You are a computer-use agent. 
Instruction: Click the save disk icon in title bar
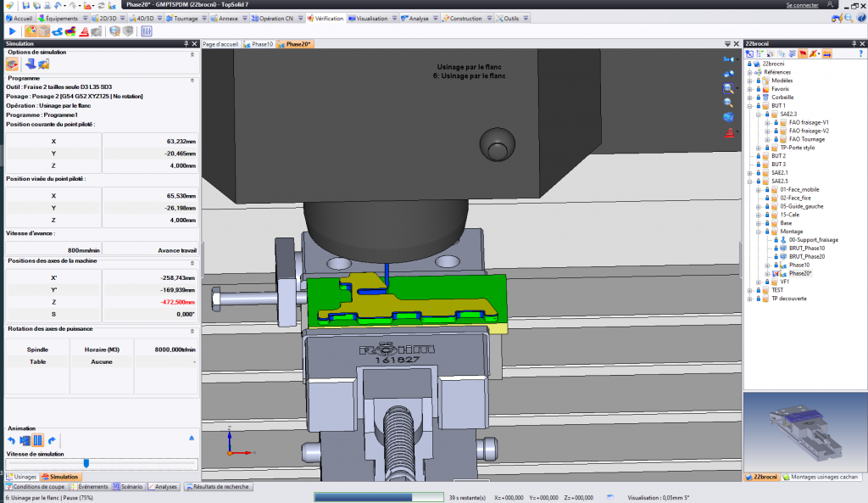26,5
